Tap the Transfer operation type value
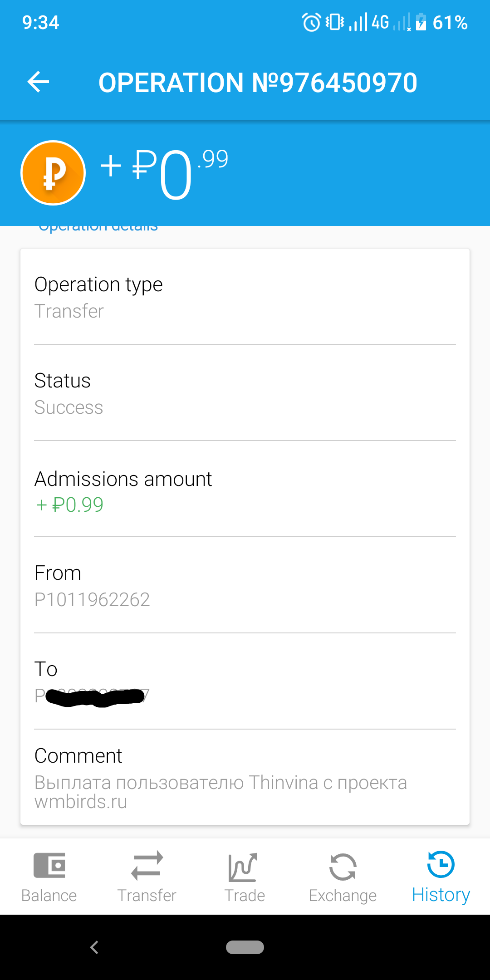 click(x=69, y=311)
